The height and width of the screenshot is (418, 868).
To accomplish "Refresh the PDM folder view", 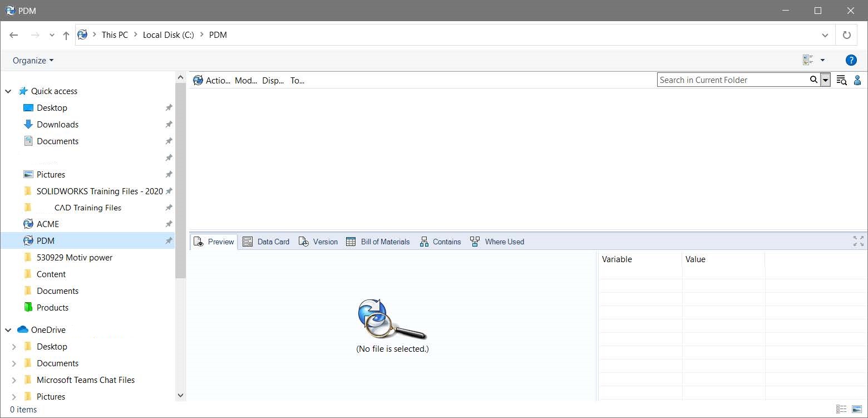I will [x=846, y=34].
